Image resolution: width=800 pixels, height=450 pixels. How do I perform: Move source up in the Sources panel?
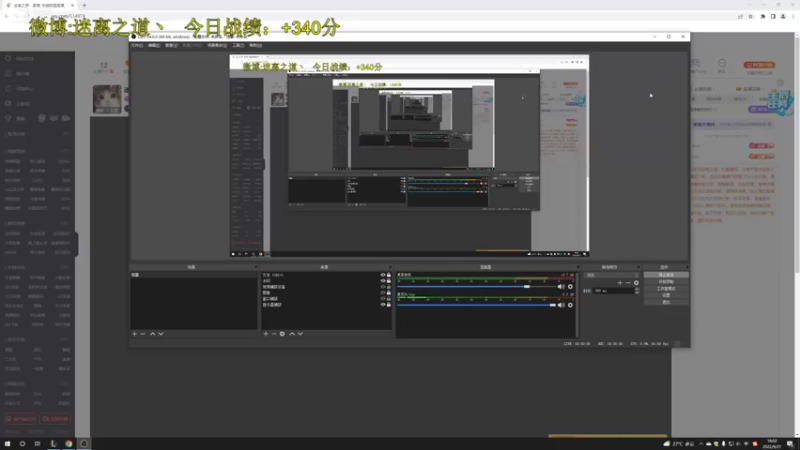[x=292, y=334]
